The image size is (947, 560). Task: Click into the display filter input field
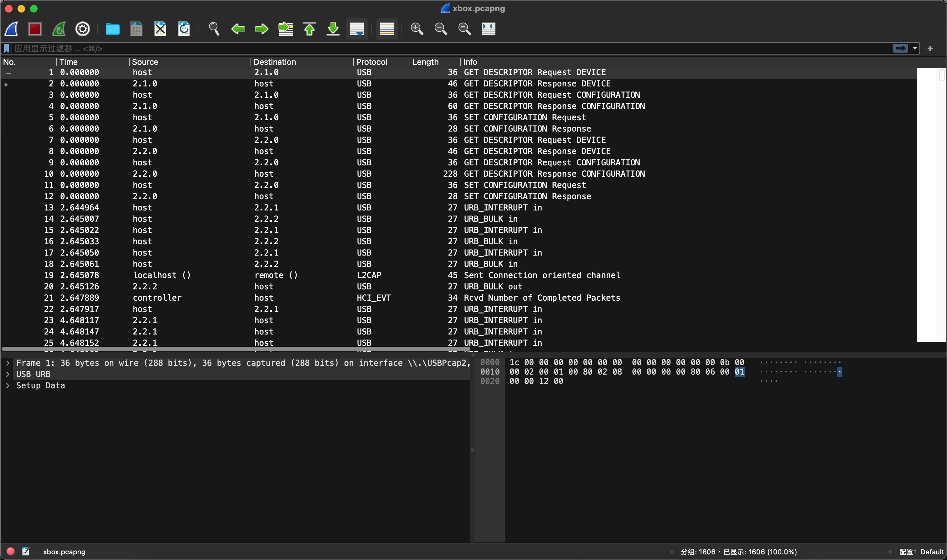(x=452, y=48)
